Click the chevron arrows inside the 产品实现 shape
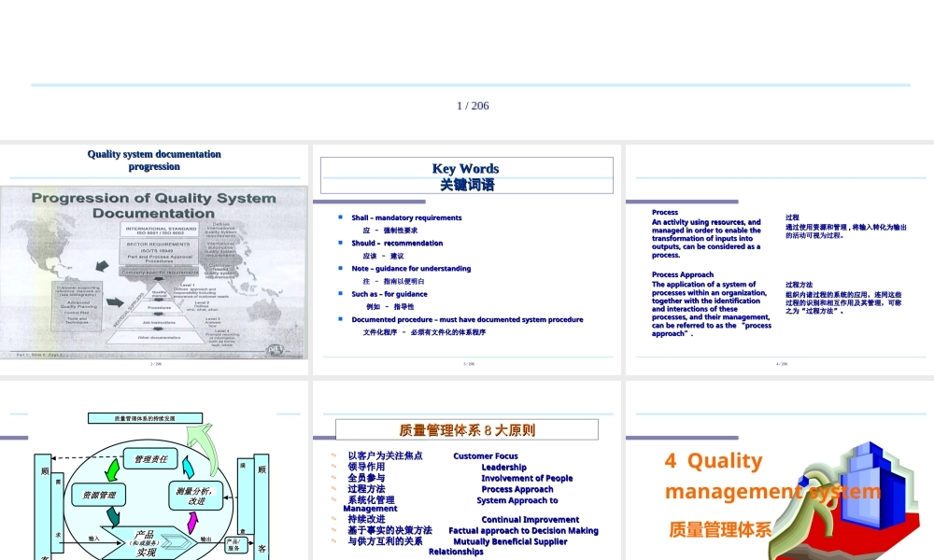This screenshot has width=934, height=560. [x=176, y=541]
